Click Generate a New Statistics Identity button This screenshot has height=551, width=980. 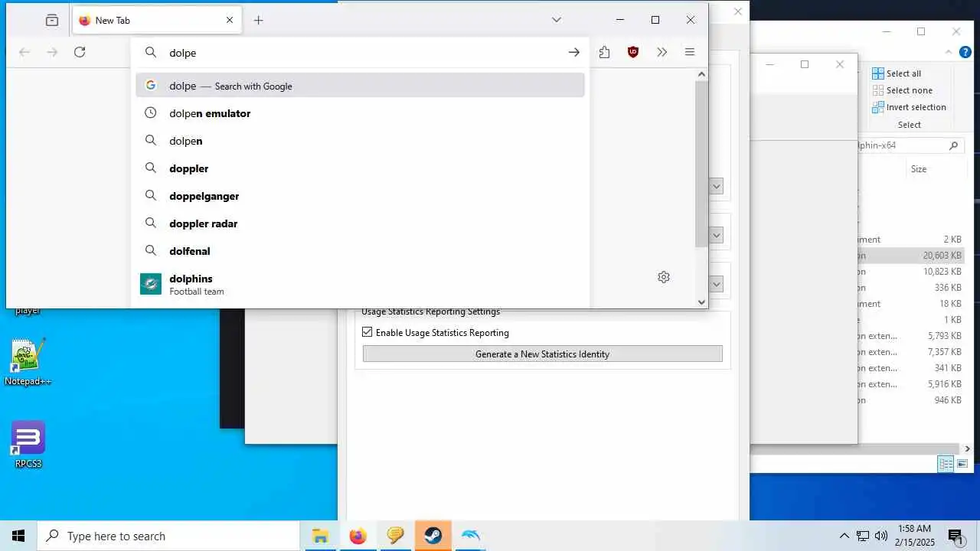(542, 354)
